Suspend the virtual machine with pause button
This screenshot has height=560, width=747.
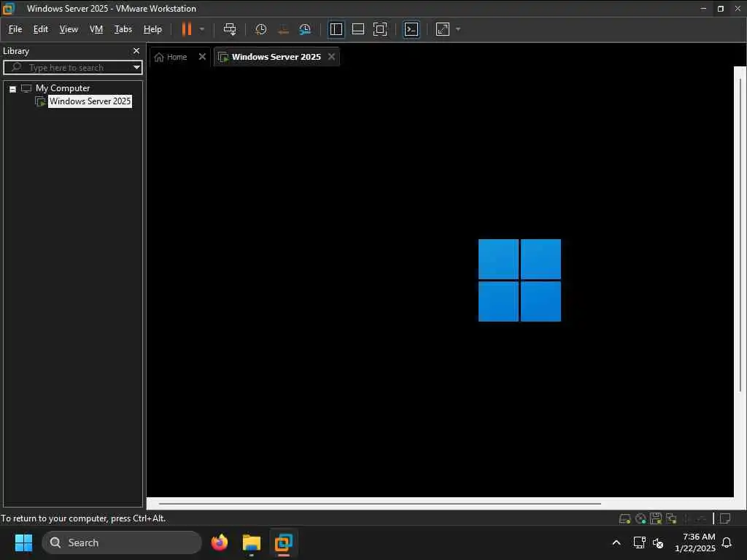tap(187, 29)
